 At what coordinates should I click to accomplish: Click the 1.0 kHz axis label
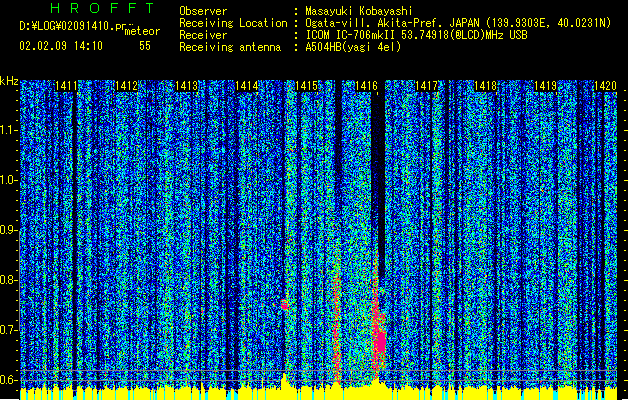9,180
